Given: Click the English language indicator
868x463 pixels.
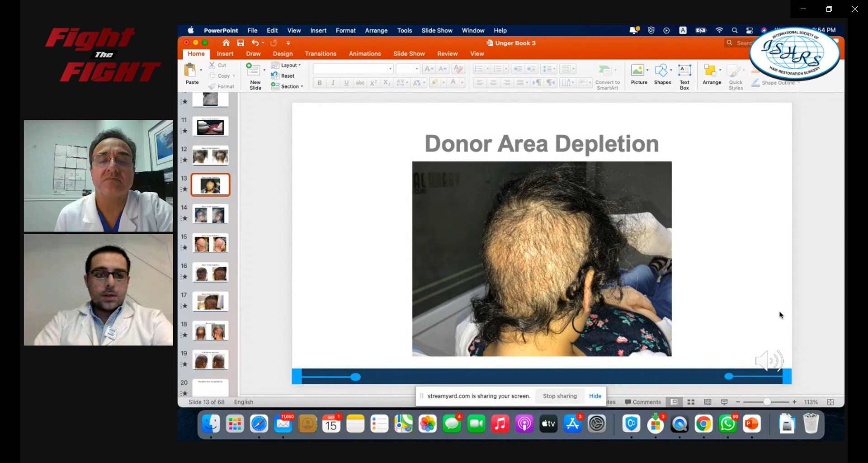Looking at the screenshot, I should point(244,402).
